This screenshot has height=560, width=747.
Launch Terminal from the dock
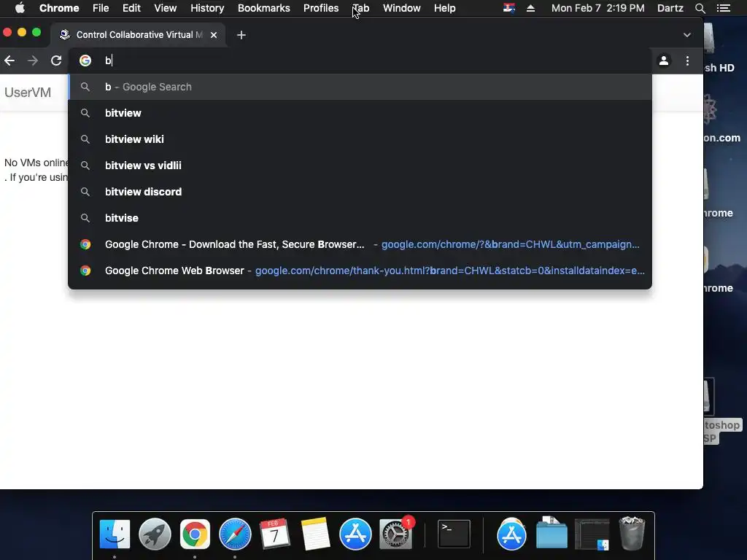tap(454, 534)
